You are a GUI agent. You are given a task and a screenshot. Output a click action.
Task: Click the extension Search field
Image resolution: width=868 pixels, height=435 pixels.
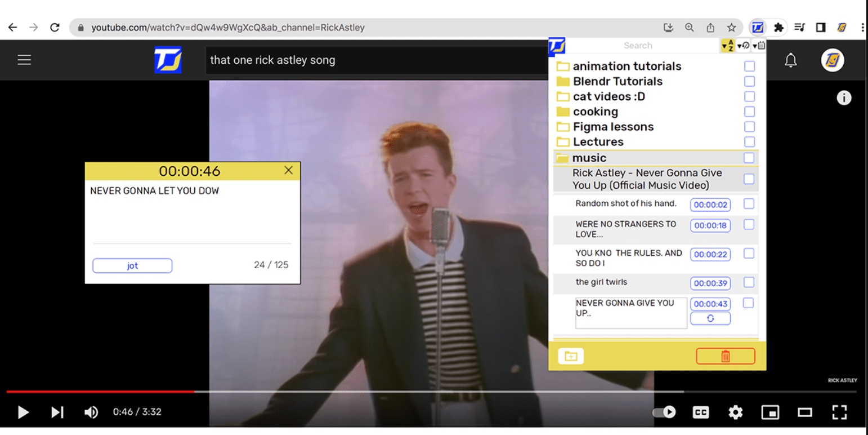tap(638, 46)
